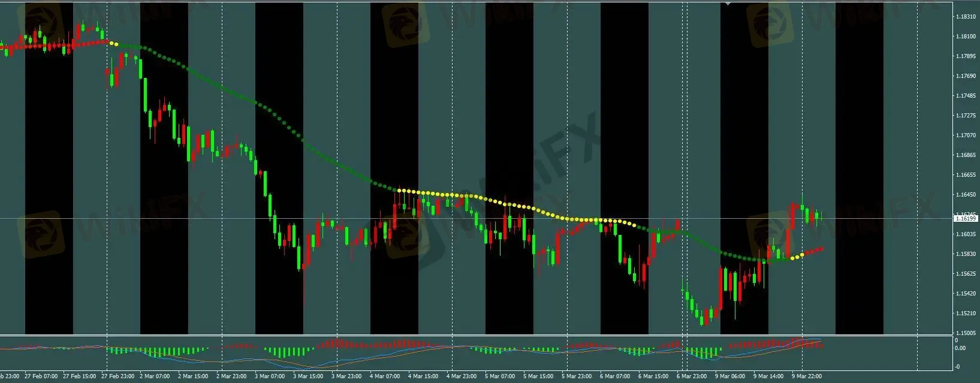This screenshot has height=383, width=980.
Task: Select the 4 Mar 23:00 time label
Action: pos(462,376)
